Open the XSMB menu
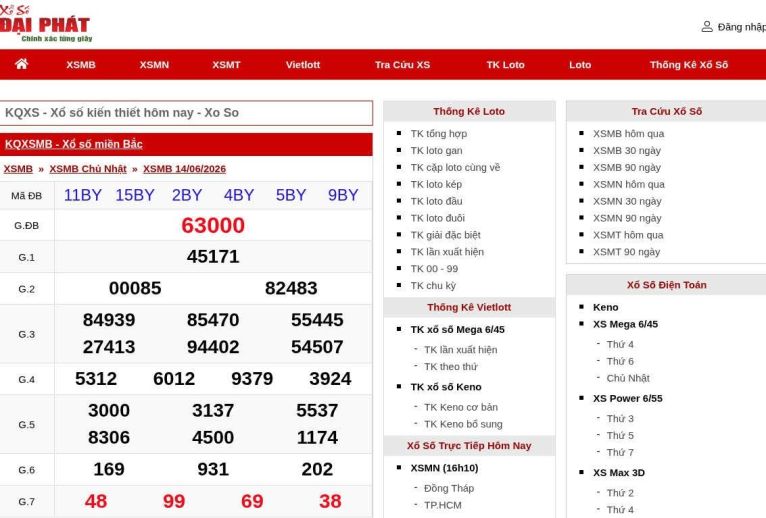The height and width of the screenshot is (518, 766). (x=81, y=65)
